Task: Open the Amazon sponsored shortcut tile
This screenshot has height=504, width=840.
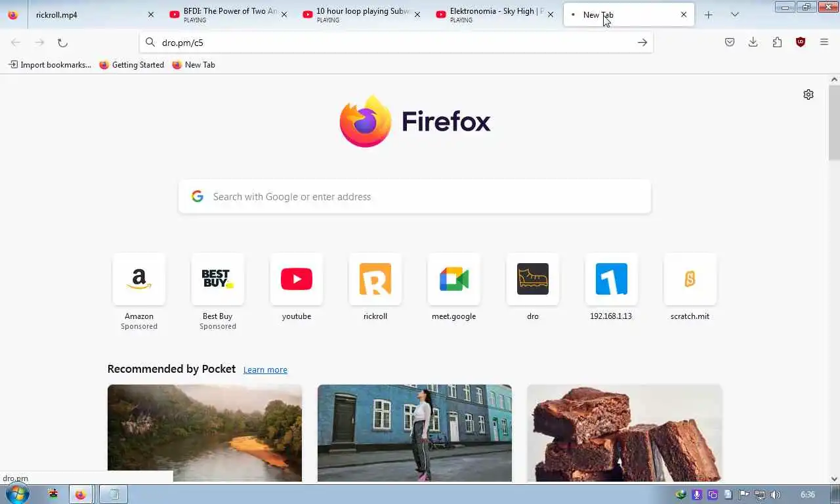Action: 138,279
